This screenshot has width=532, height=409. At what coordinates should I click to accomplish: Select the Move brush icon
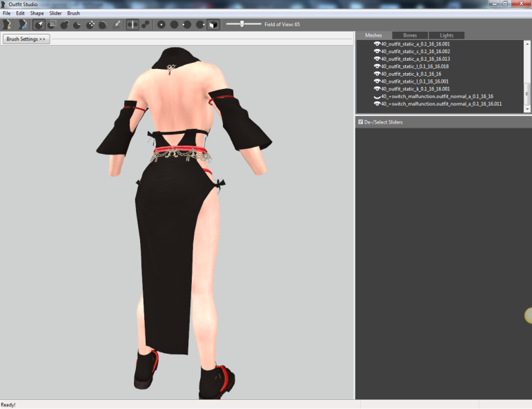coord(90,24)
